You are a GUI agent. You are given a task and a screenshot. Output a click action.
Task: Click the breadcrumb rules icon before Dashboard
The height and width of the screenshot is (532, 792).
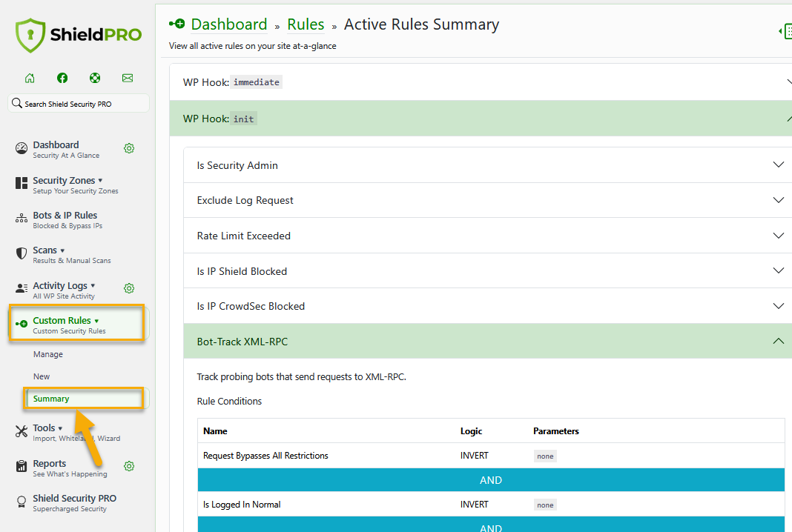pyautogui.click(x=176, y=24)
